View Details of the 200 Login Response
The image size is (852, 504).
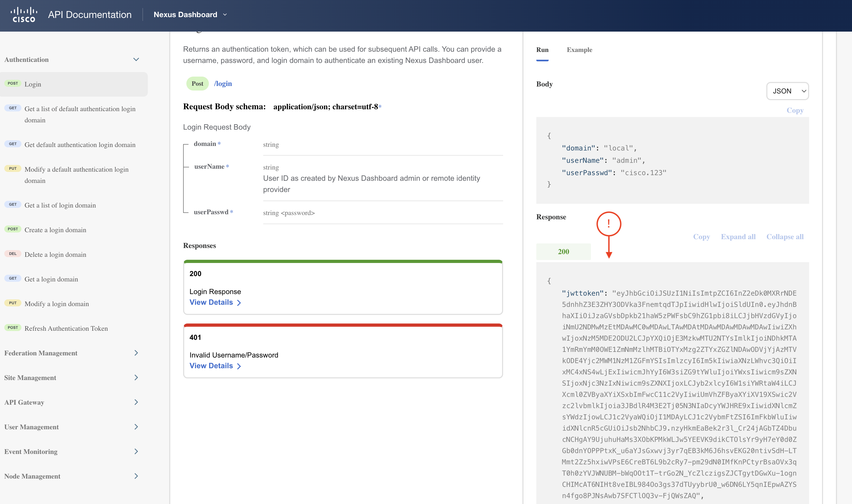click(215, 302)
